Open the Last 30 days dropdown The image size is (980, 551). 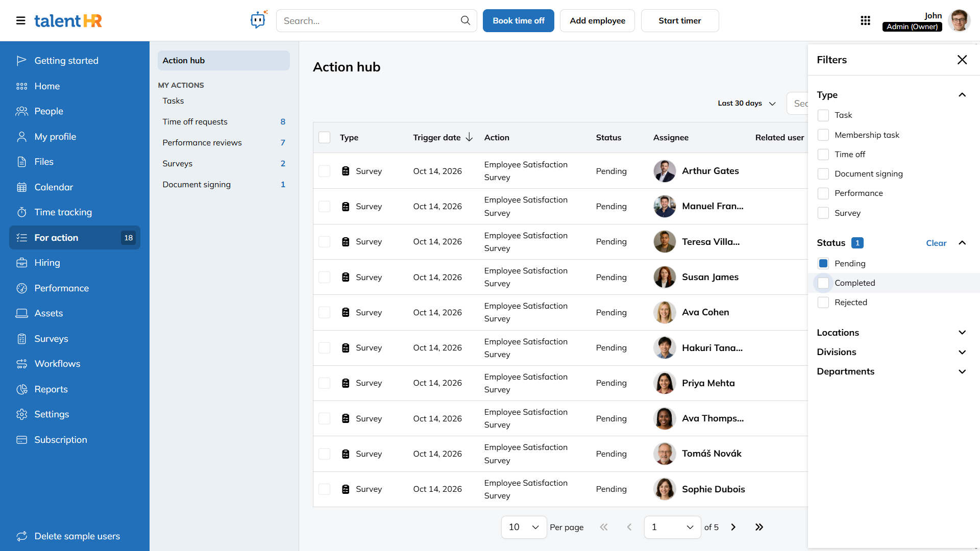click(747, 103)
